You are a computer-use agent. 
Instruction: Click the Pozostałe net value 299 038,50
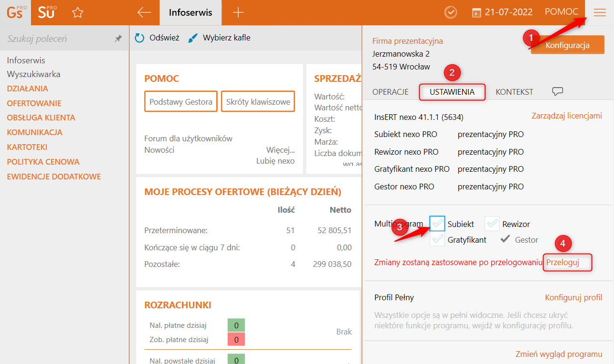(332, 264)
